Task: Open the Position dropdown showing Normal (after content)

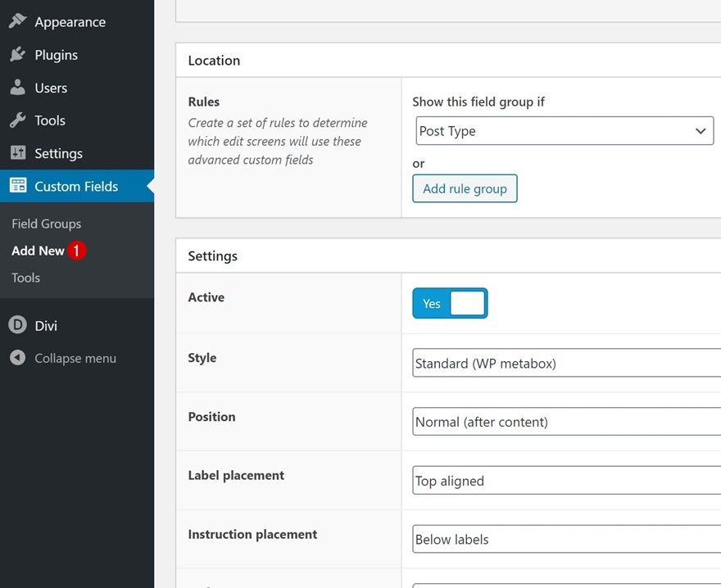Action: pos(566,422)
